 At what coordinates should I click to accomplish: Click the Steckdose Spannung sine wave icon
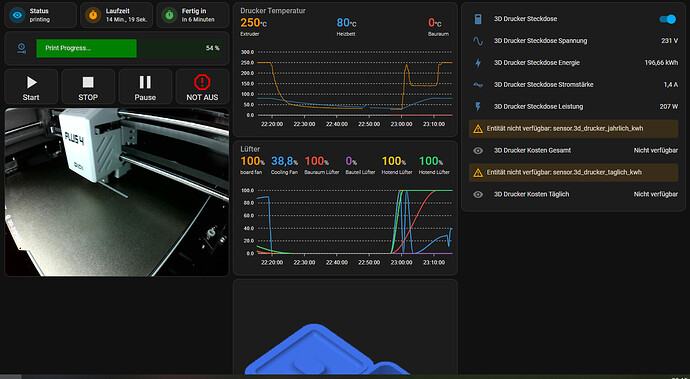(478, 41)
